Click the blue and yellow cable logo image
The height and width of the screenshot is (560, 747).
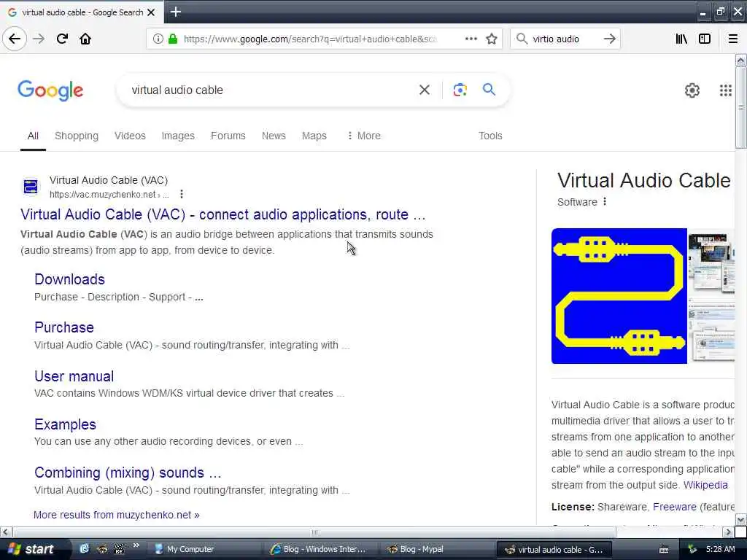click(619, 296)
